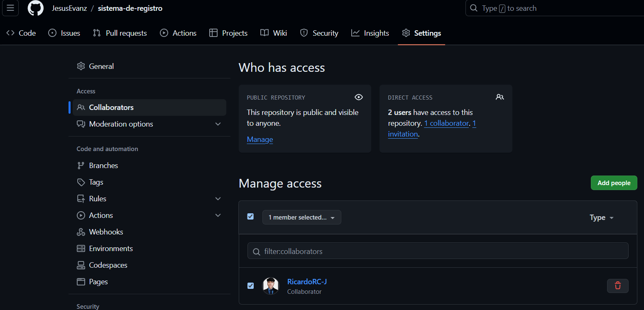Expand the sidebar Actions chevron
This screenshot has width=644, height=310.
click(218, 215)
